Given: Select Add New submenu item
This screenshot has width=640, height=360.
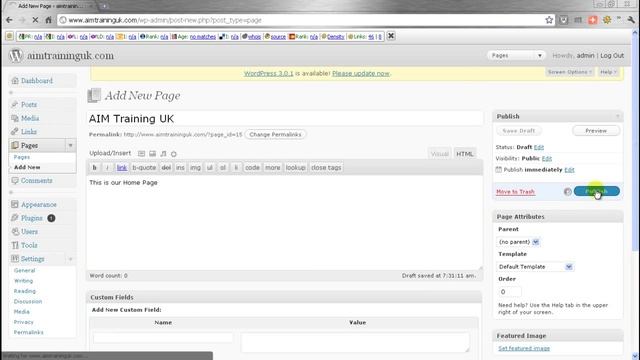Looking at the screenshot, I should click(x=27, y=167).
